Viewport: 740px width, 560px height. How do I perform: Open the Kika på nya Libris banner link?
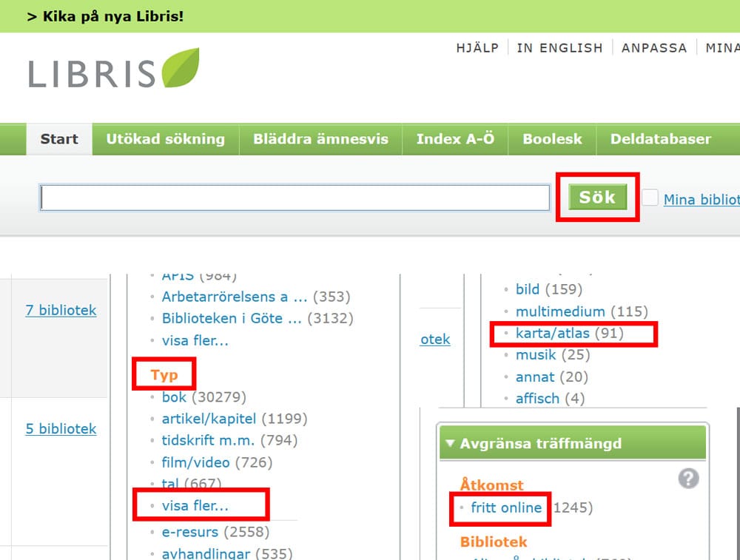[105, 16]
